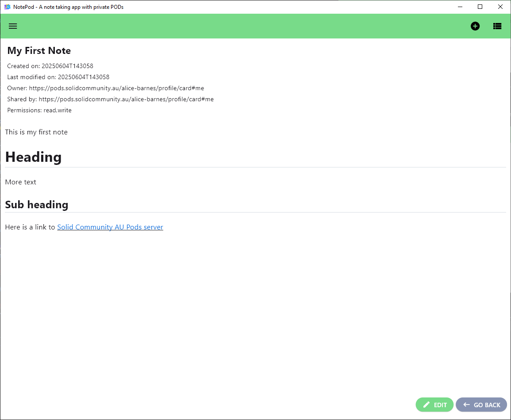This screenshot has height=420, width=511.
Task: Open the Solid Community AU Pods server link
Action: [x=110, y=227]
